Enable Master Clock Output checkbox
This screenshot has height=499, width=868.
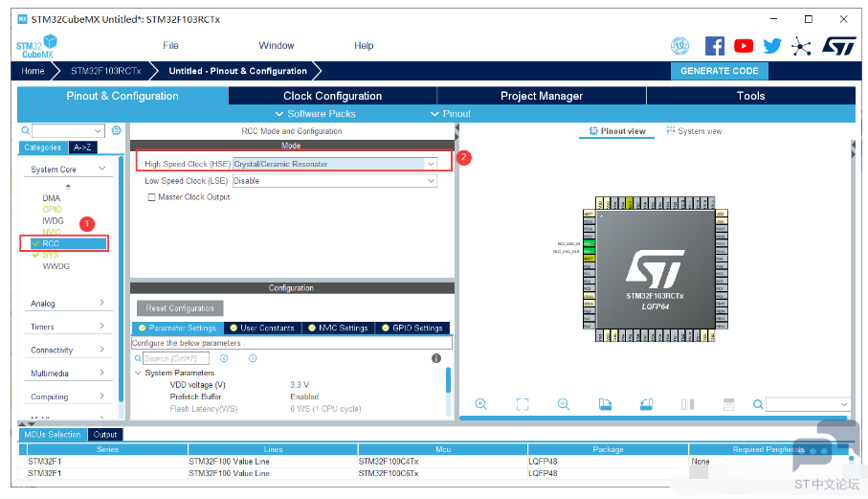151,197
